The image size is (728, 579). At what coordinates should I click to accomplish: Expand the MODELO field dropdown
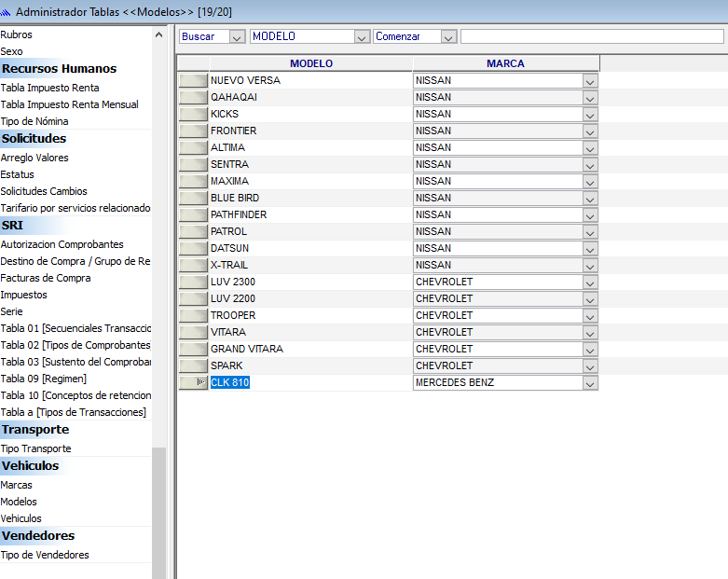point(362,37)
